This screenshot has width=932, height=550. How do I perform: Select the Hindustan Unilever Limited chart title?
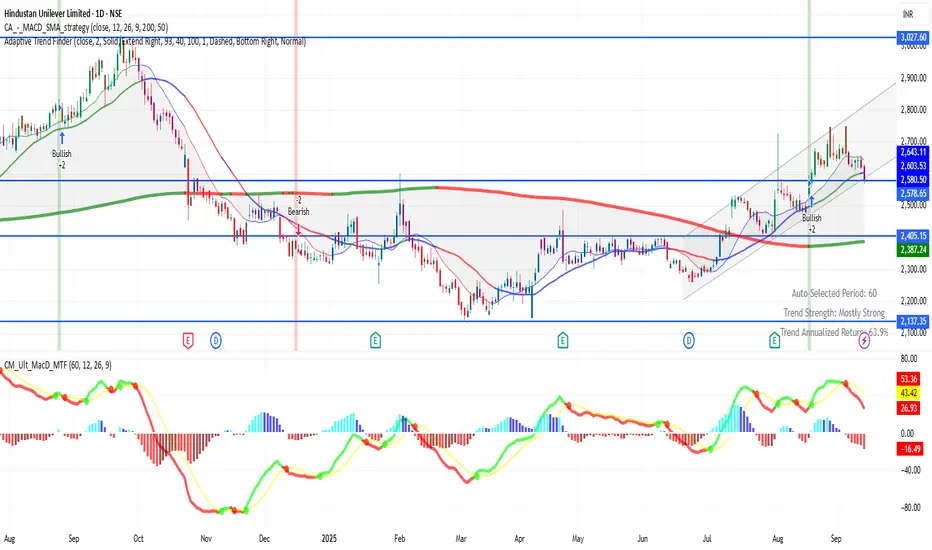click(64, 13)
